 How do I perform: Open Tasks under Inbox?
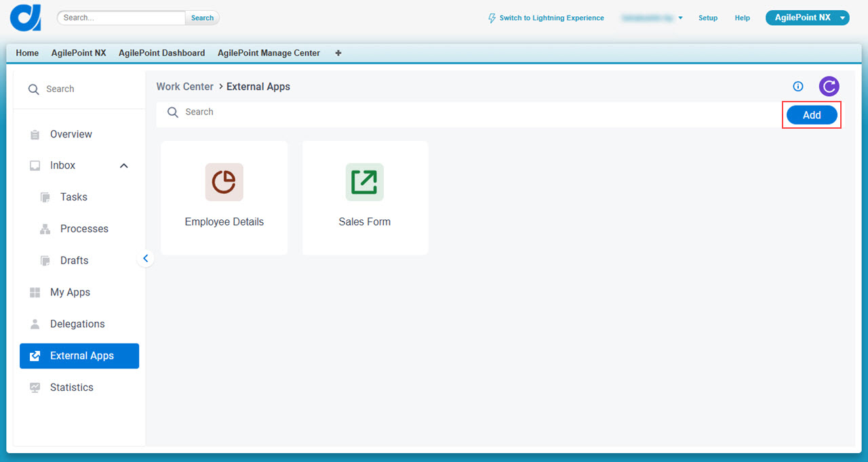pos(73,197)
